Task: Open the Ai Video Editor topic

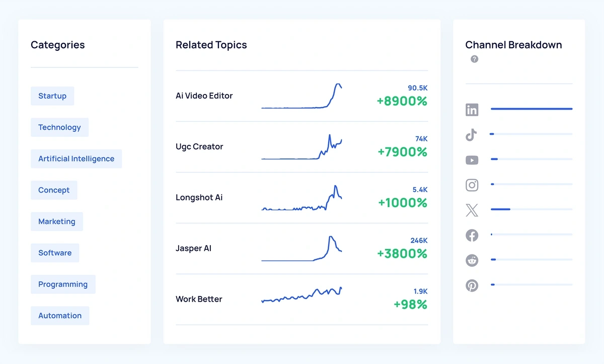Action: point(204,96)
